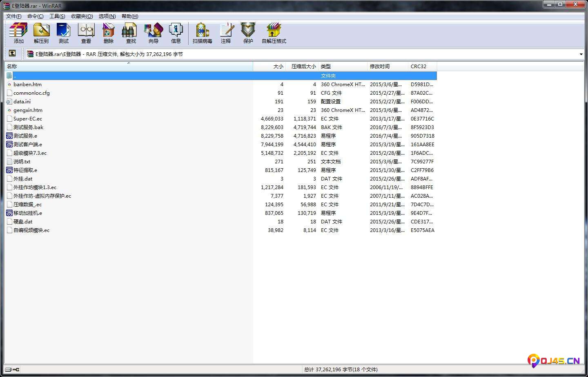
Task: Click the 测试 (Test) toolbar icon
Action: pyautogui.click(x=63, y=33)
